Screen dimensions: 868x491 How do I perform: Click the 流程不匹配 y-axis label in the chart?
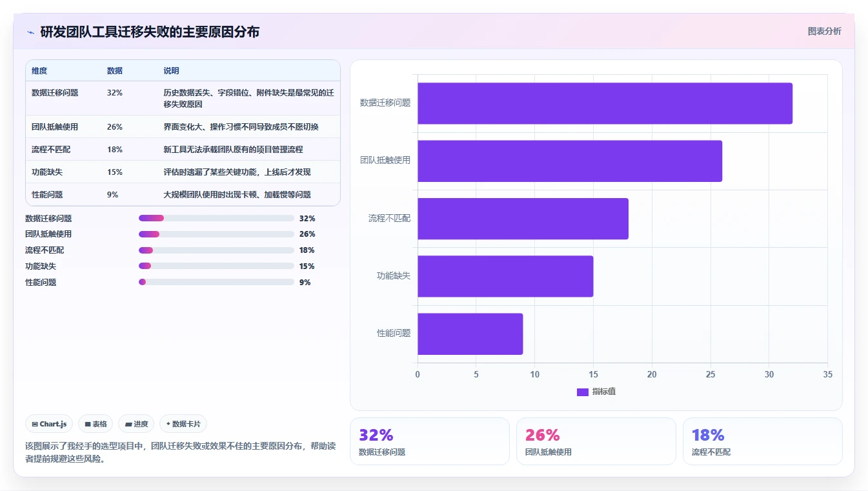[389, 218]
